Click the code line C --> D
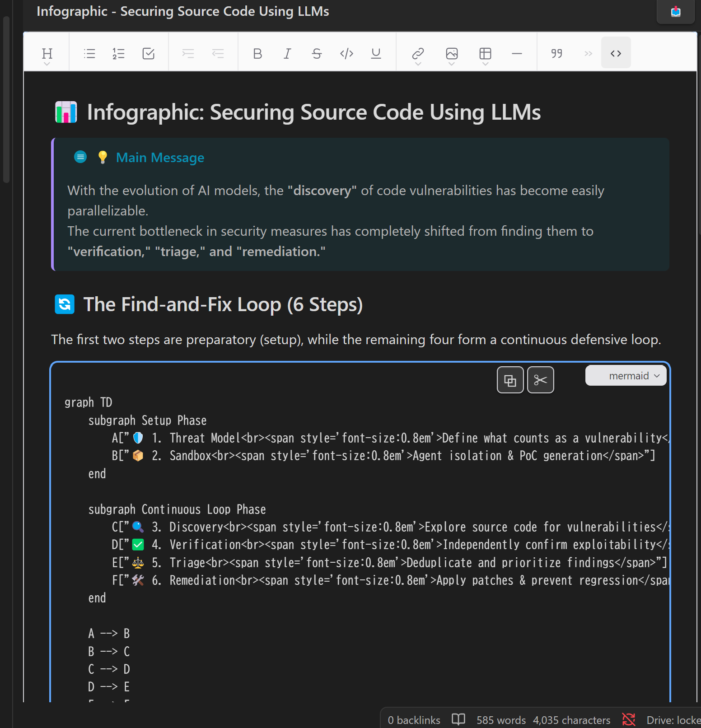The image size is (701, 728). pyautogui.click(x=109, y=669)
